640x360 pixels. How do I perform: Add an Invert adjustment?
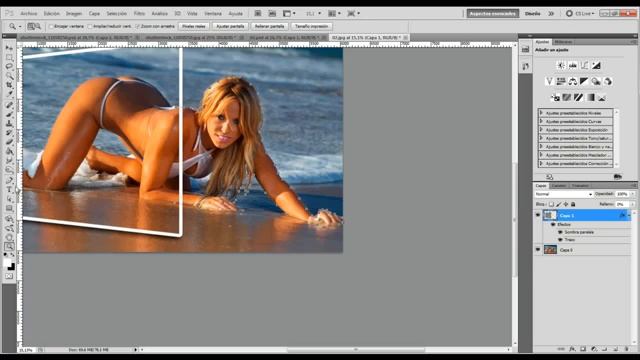555,98
